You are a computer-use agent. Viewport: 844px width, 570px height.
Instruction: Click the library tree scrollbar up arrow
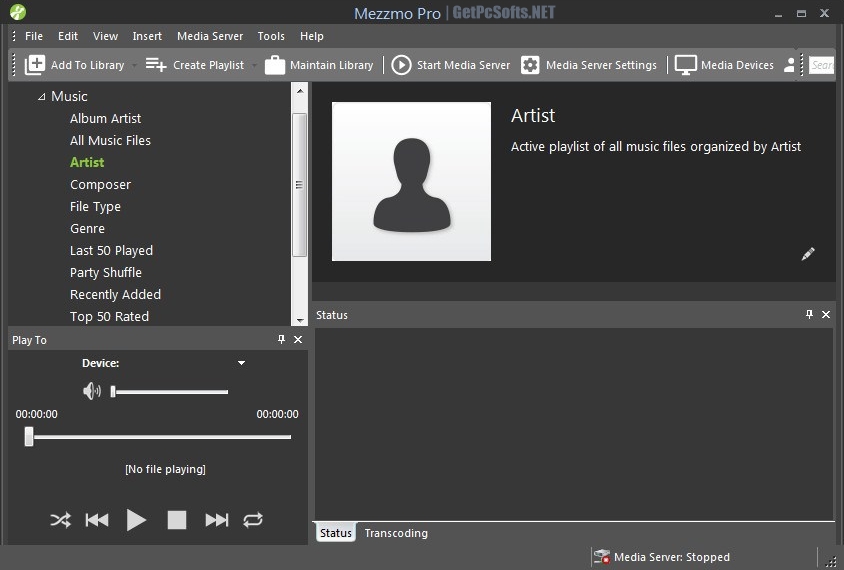click(300, 90)
